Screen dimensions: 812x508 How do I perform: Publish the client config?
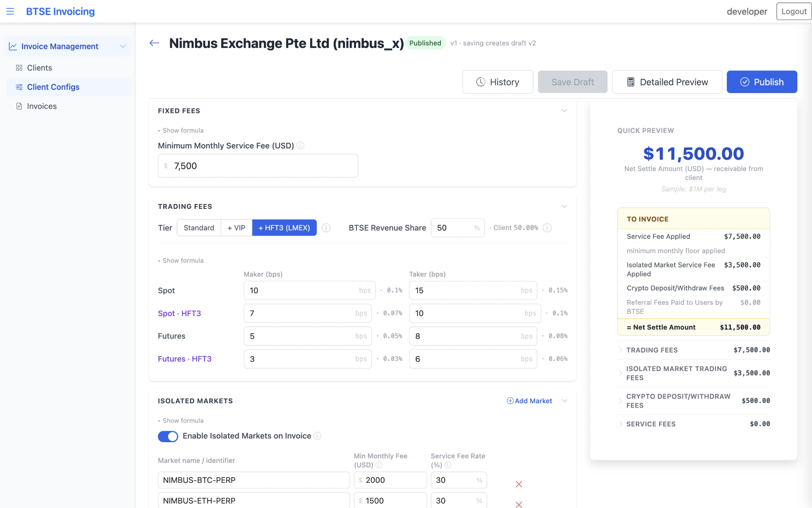pyautogui.click(x=762, y=82)
